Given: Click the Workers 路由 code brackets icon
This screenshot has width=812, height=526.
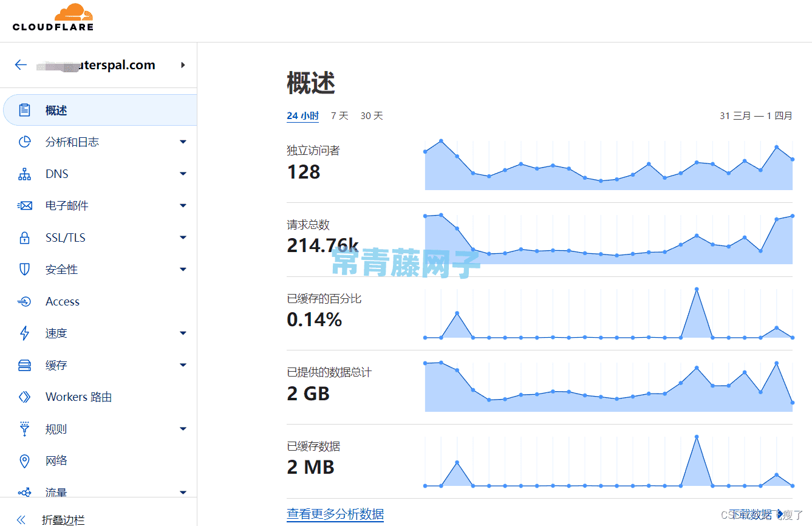Looking at the screenshot, I should (x=24, y=397).
